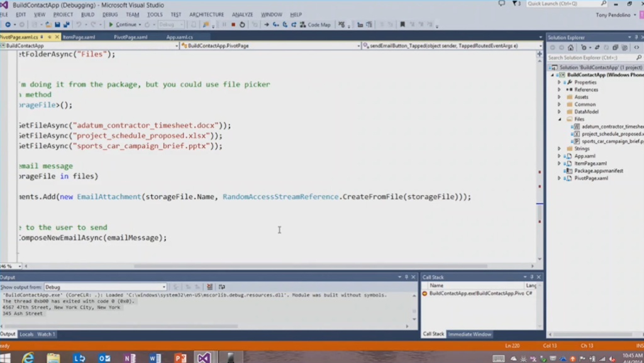Click the Step Into icon
The height and width of the screenshot is (363, 644).
coord(275,25)
